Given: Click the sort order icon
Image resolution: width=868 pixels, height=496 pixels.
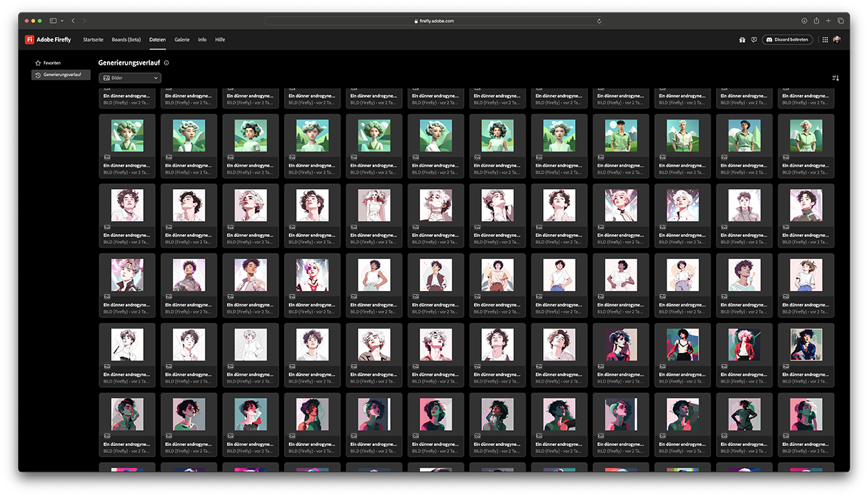Looking at the screenshot, I should (x=835, y=78).
